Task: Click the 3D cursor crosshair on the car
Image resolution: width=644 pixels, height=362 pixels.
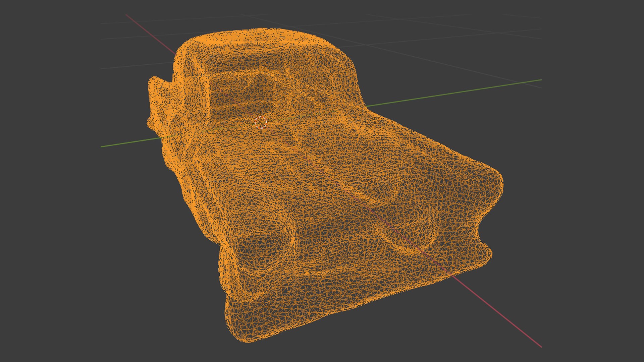Action: (x=261, y=122)
